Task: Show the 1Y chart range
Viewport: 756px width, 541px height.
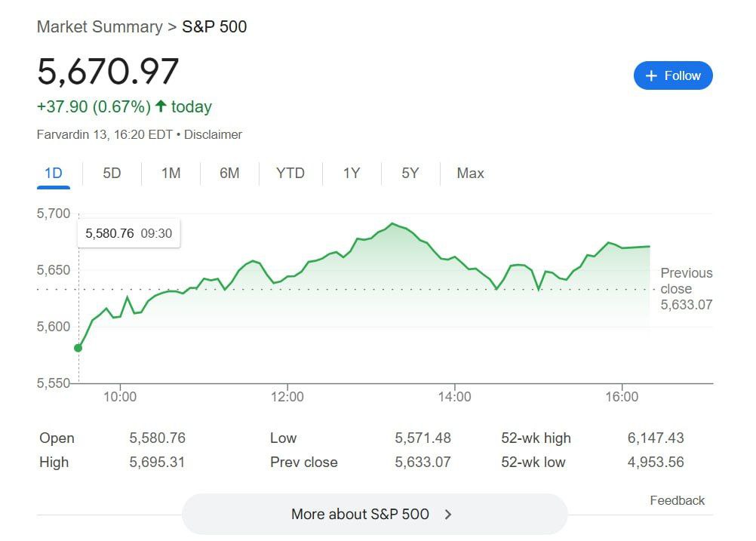Action: click(351, 173)
